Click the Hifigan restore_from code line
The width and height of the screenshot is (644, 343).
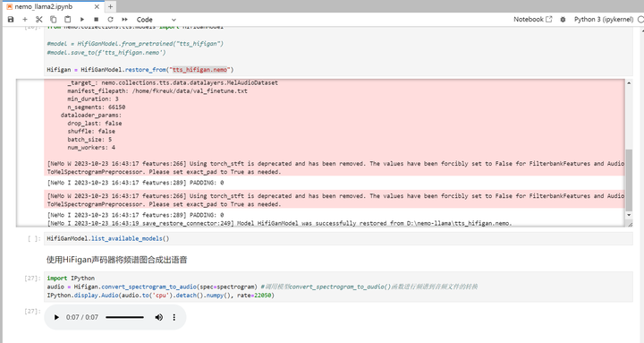click(140, 70)
